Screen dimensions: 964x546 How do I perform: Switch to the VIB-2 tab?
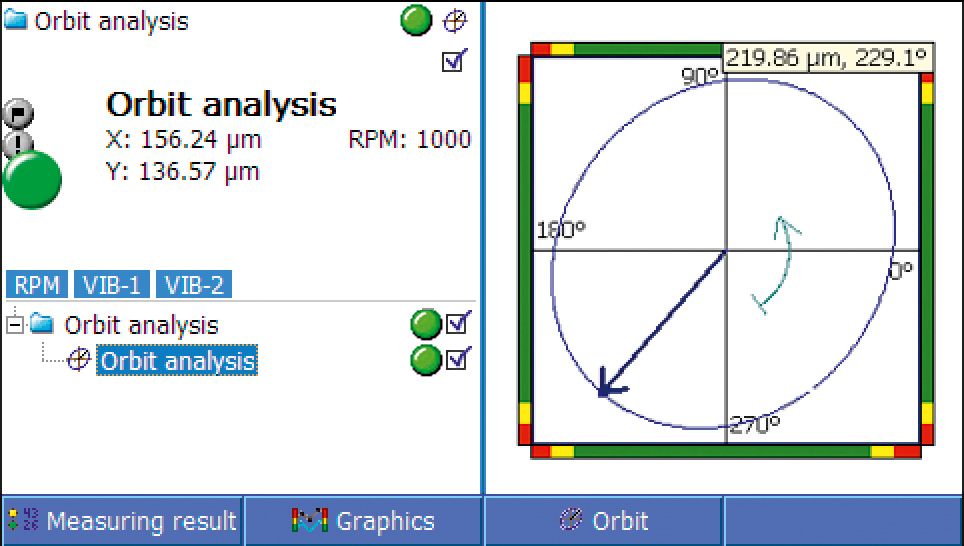(194, 285)
